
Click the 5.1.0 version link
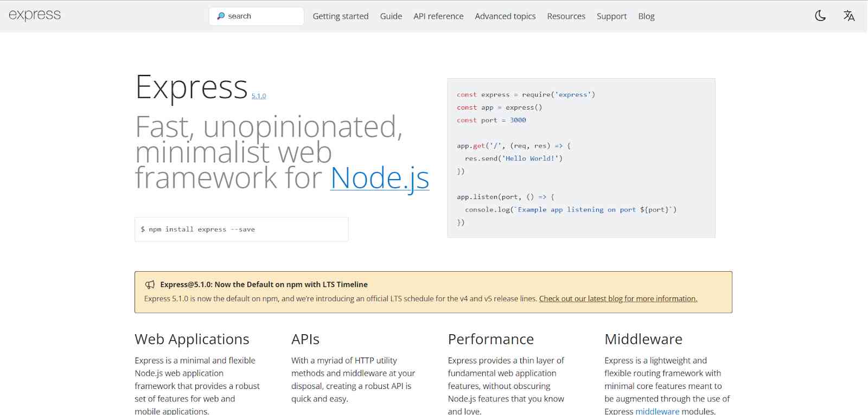(x=259, y=96)
